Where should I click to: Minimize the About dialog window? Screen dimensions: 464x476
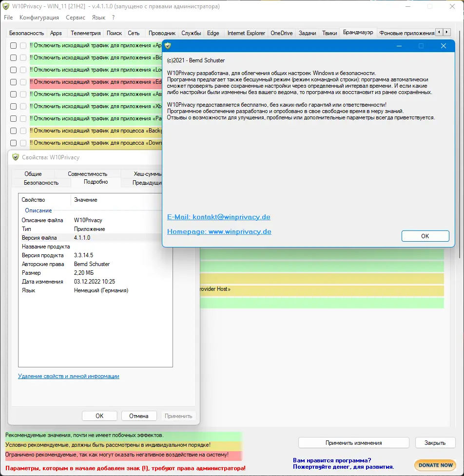point(399,46)
